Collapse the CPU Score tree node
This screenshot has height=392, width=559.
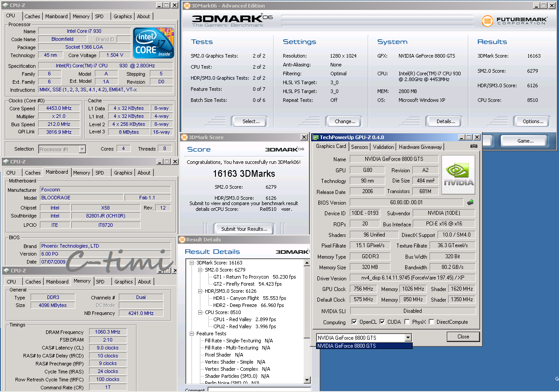click(200, 312)
